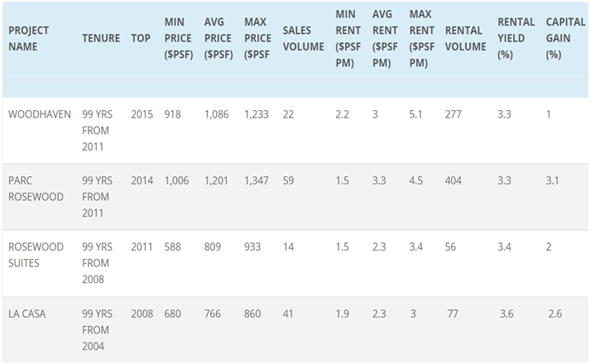This screenshot has height=364, width=590.
Task: Click Rosewood Suites TOP year 2011
Action: 142,247
